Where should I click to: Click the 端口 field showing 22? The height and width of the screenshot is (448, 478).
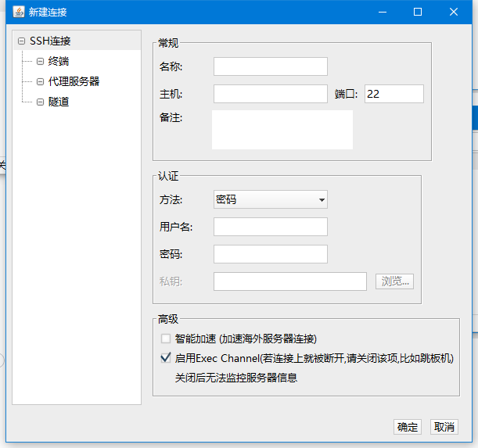[394, 94]
